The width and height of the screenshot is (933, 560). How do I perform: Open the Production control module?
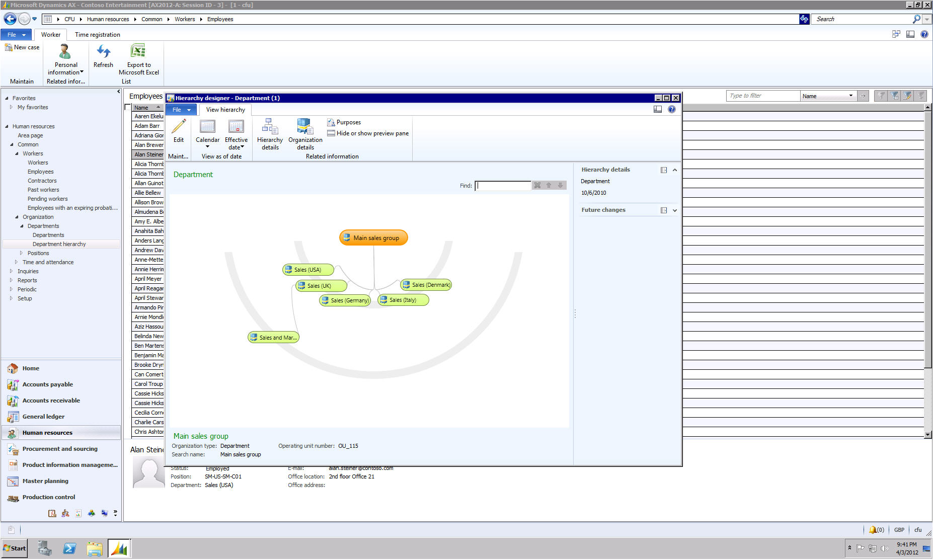49,497
